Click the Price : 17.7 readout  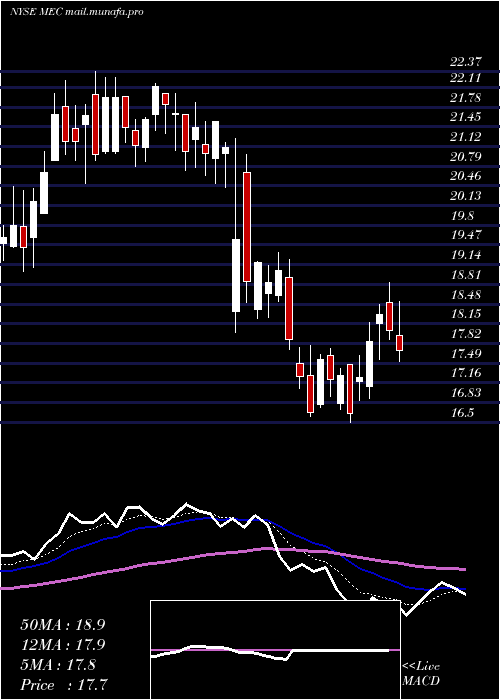click(64, 684)
